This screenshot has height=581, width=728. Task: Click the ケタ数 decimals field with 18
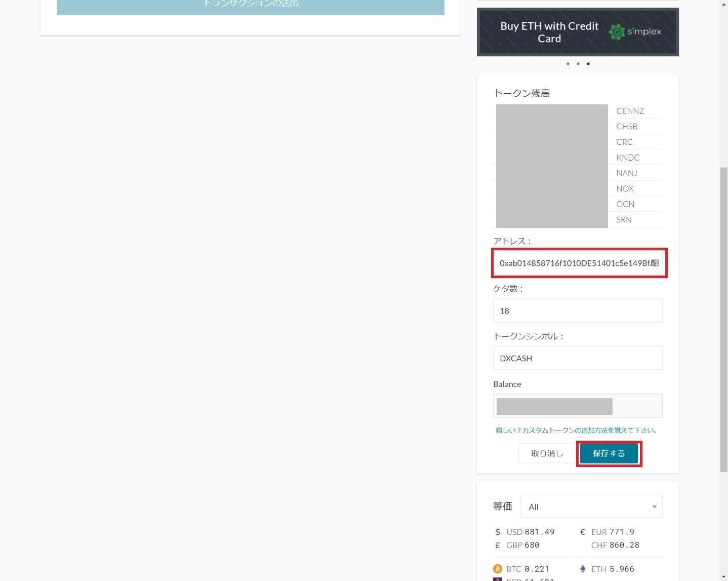578,311
